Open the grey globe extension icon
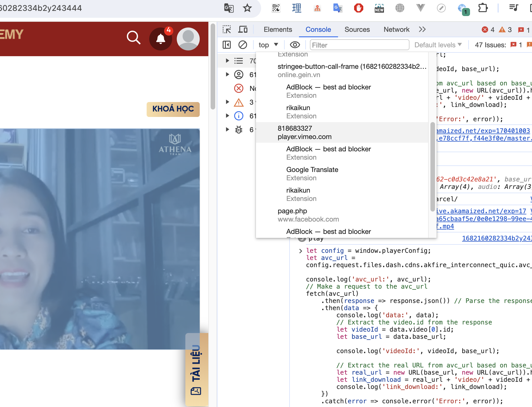The width and height of the screenshot is (532, 407). tap(400, 8)
